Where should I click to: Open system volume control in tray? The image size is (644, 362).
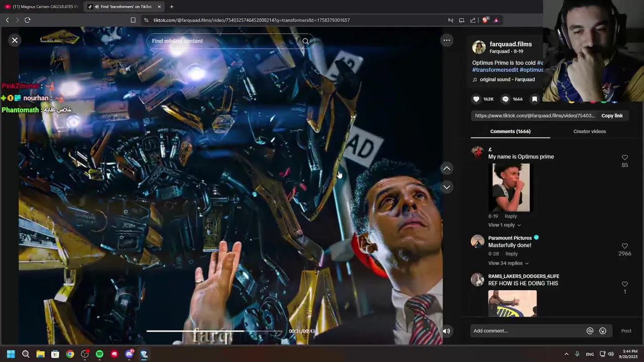tap(611, 354)
